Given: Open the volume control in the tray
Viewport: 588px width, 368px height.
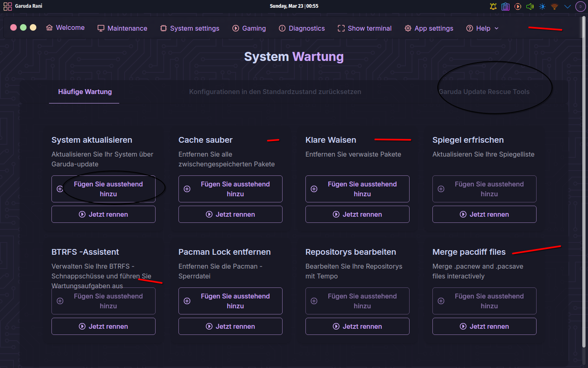Looking at the screenshot, I should [x=530, y=6].
